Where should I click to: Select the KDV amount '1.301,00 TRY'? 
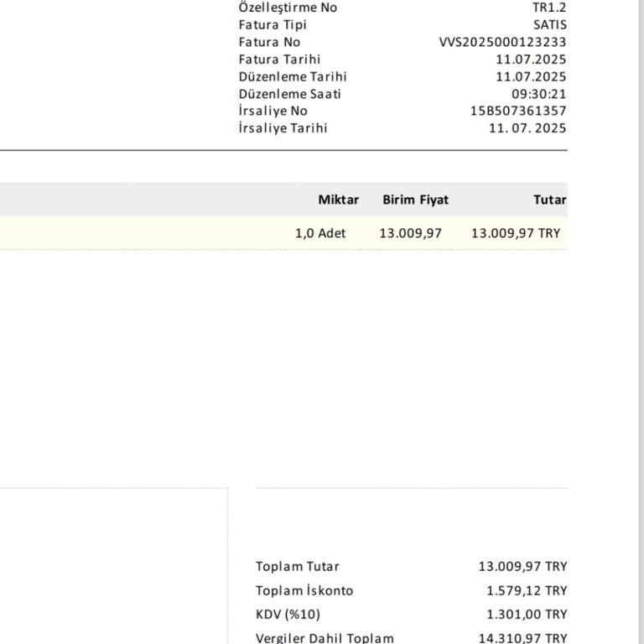point(527,615)
